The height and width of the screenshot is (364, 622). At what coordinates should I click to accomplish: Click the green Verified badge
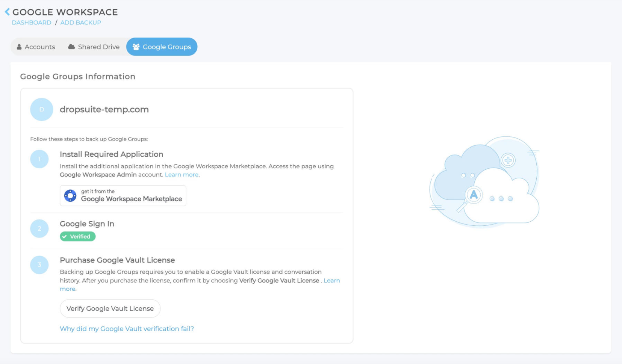coord(77,237)
